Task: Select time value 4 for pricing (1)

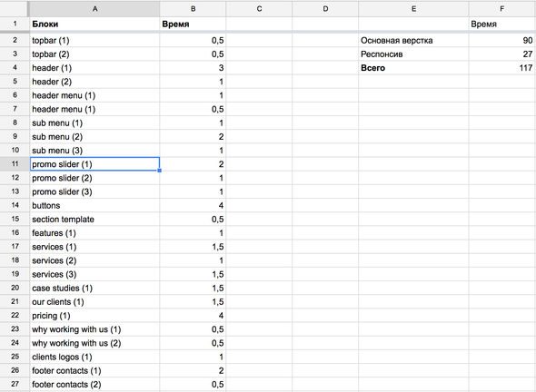Action: (x=193, y=316)
